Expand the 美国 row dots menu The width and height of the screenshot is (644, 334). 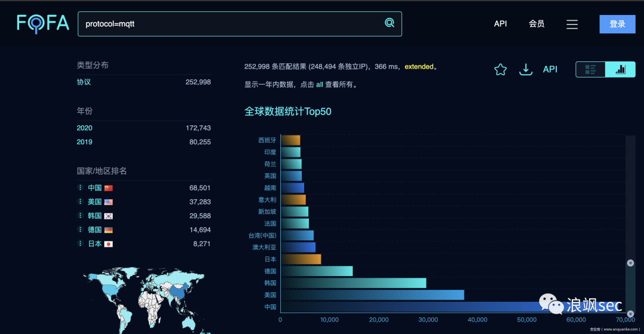tap(80, 202)
